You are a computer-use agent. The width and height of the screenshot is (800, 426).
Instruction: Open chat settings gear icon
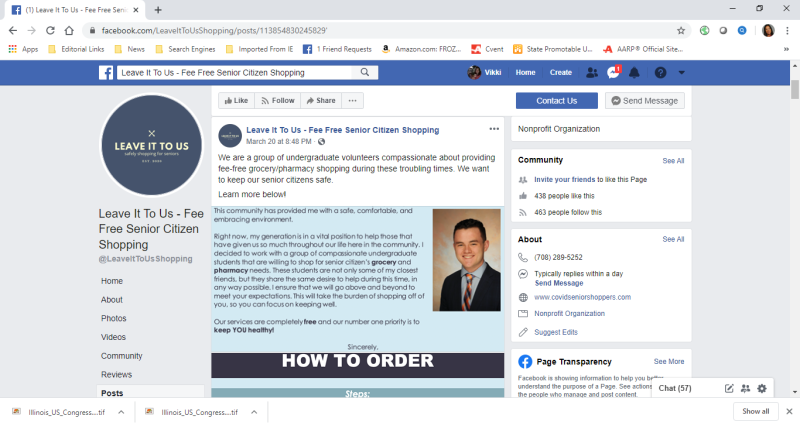762,388
